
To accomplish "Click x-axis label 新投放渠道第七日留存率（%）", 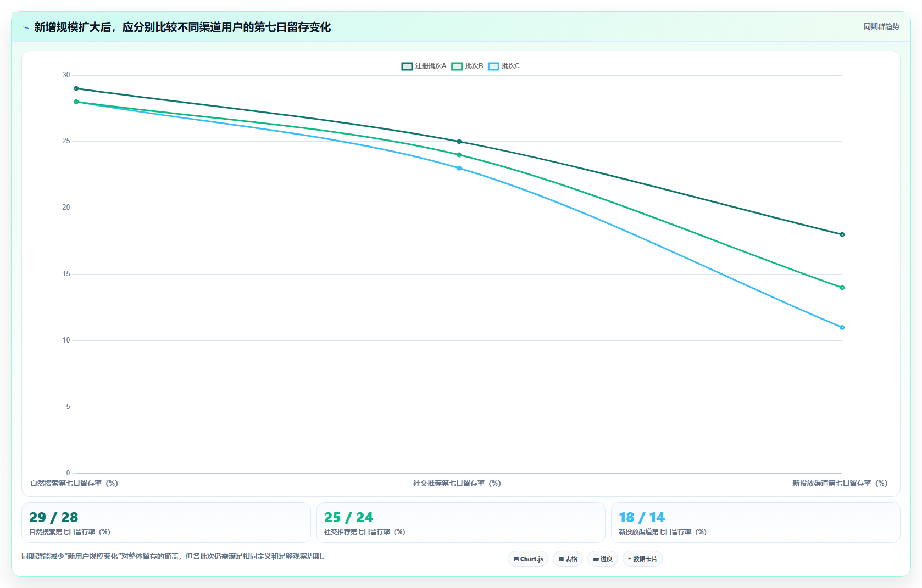I will 840,483.
